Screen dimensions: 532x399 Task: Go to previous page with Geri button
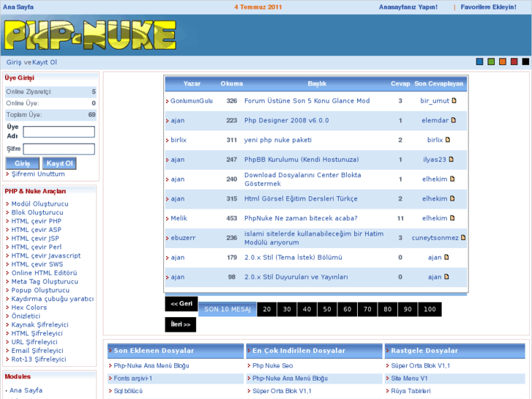[181, 304]
